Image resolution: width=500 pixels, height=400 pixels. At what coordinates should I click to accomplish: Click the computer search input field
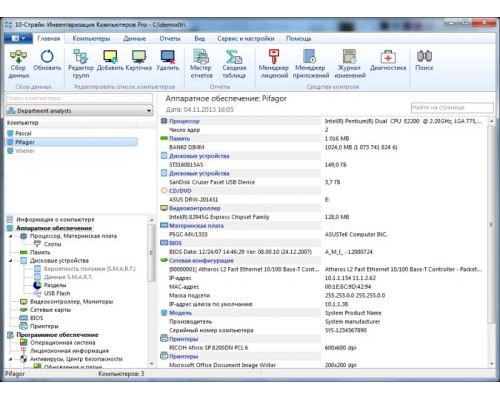79,98
